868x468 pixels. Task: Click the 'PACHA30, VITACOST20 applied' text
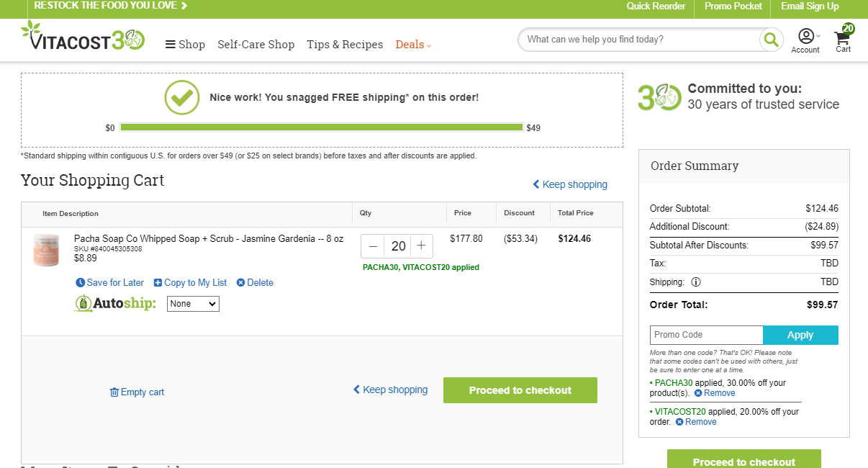pos(421,267)
